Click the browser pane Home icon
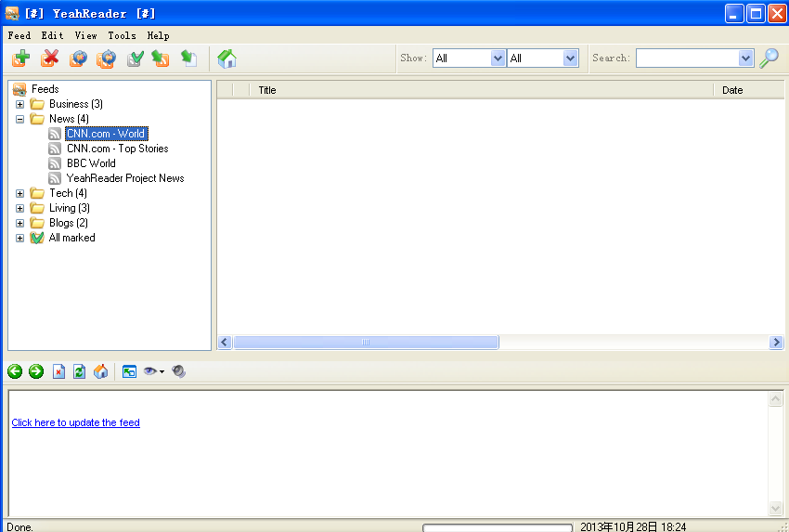The image size is (789, 532). [100, 372]
